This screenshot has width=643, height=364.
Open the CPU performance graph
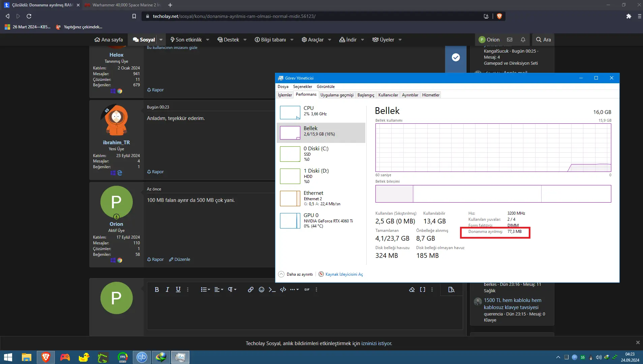point(320,112)
